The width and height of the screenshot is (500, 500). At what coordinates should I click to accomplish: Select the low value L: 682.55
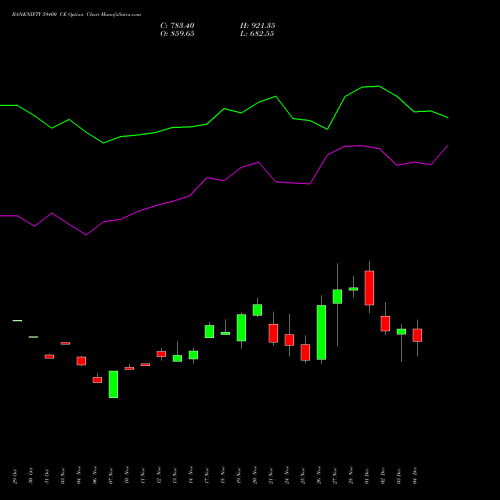(x=257, y=34)
